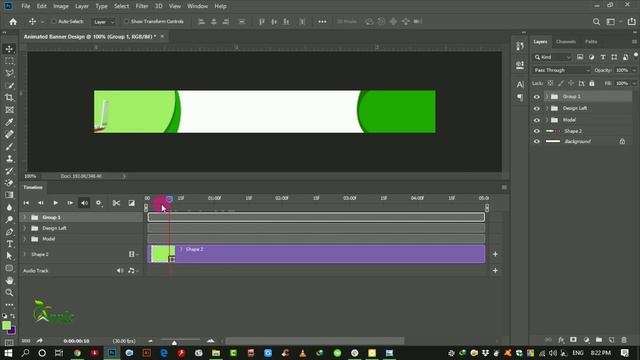Play the timeline
640x360 pixels.
point(56,203)
